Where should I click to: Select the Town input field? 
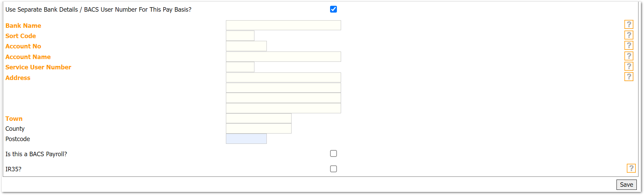tap(259, 118)
